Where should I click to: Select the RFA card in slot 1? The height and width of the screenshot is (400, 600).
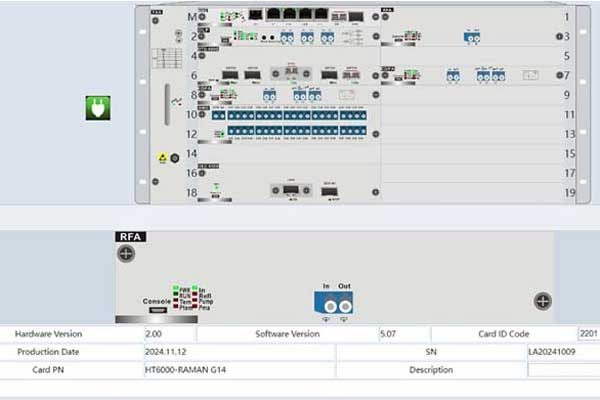pos(470,16)
